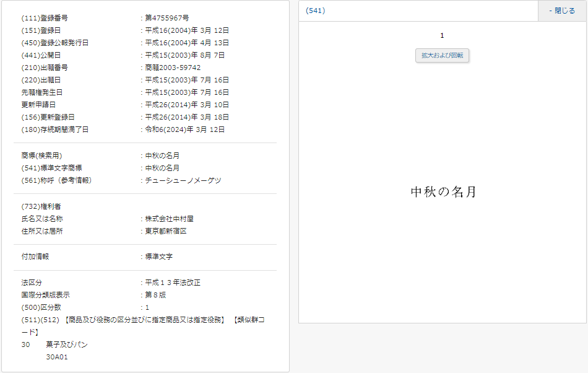Select address 東京都新宿区
This screenshot has height=373, width=588.
click(x=166, y=231)
